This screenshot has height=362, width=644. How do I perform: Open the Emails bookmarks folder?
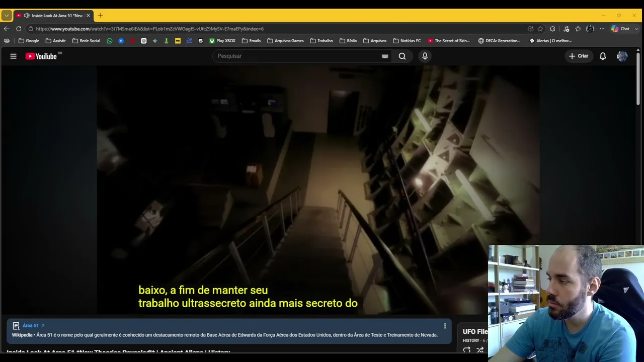point(251,41)
